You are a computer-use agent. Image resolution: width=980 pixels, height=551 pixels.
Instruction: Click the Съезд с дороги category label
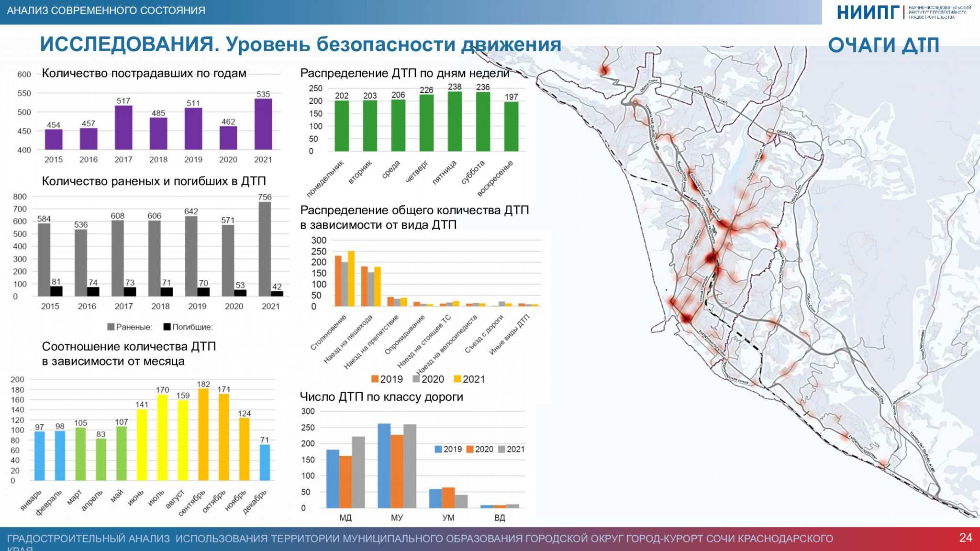coord(484,334)
